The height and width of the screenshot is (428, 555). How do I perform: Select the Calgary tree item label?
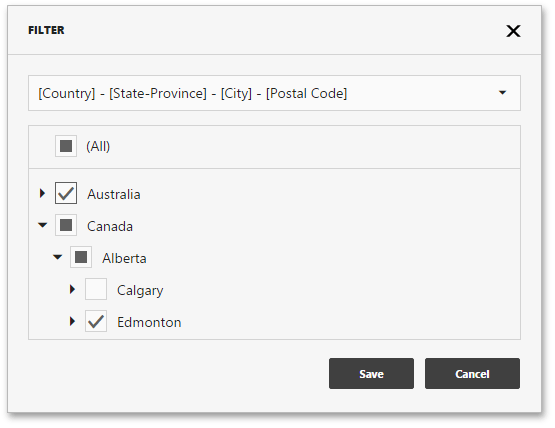[140, 291]
